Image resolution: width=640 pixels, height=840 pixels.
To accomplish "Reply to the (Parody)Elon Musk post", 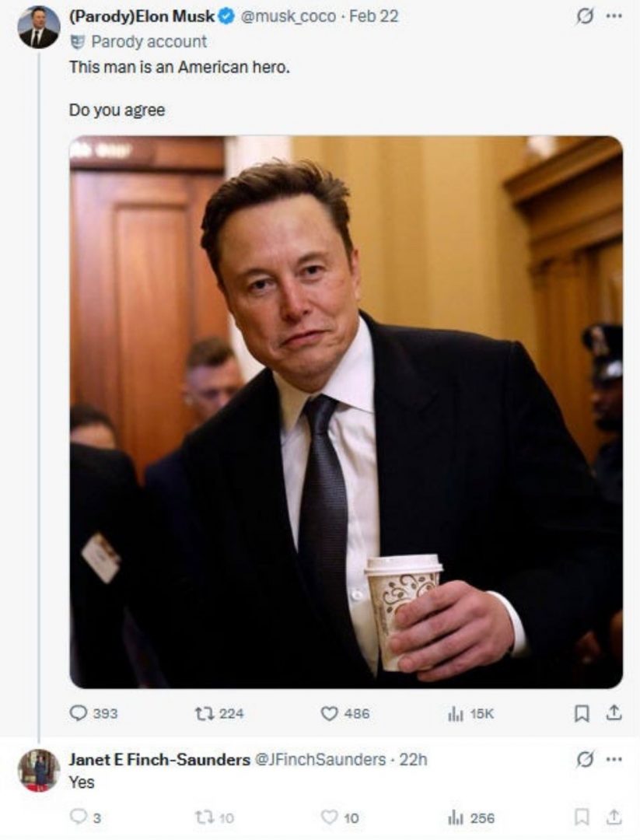I will [x=80, y=713].
